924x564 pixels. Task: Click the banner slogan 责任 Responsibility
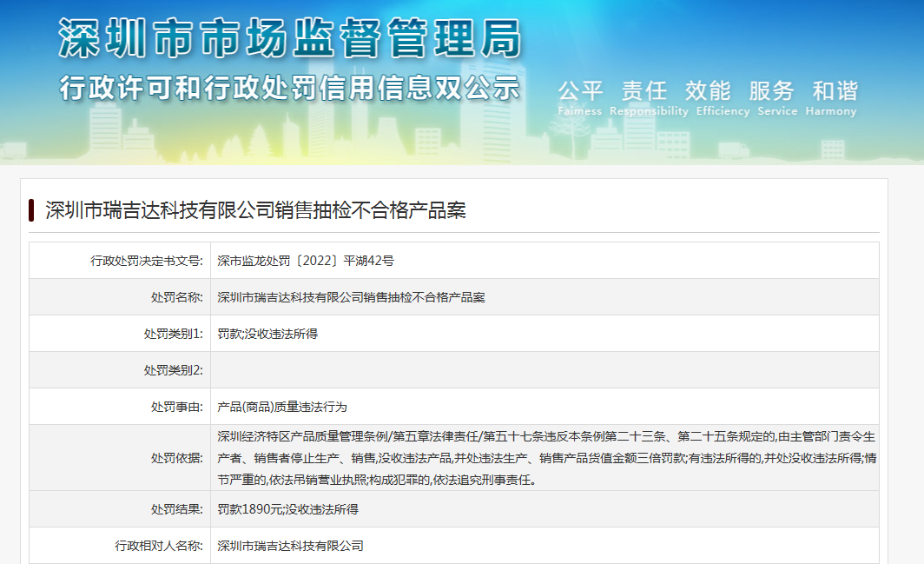click(x=648, y=98)
